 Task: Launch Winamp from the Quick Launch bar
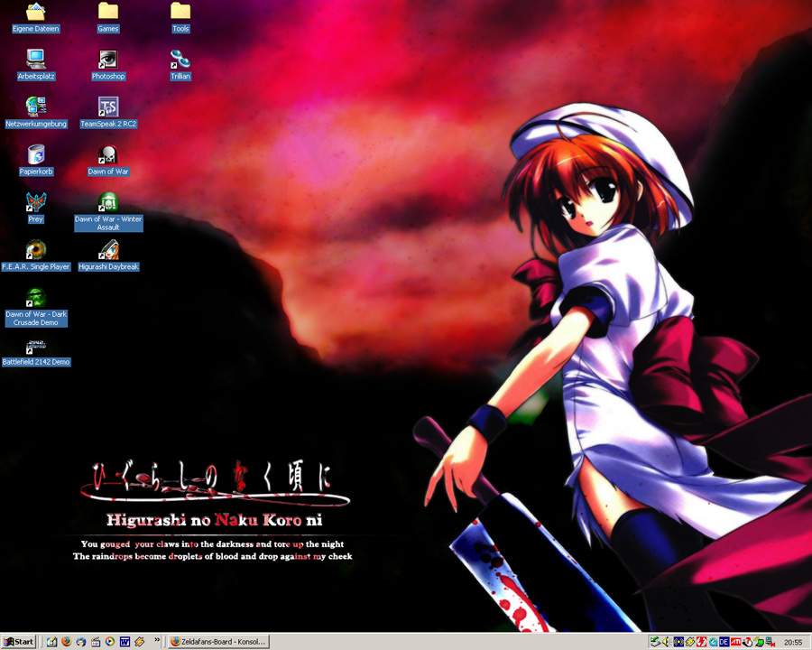click(139, 642)
